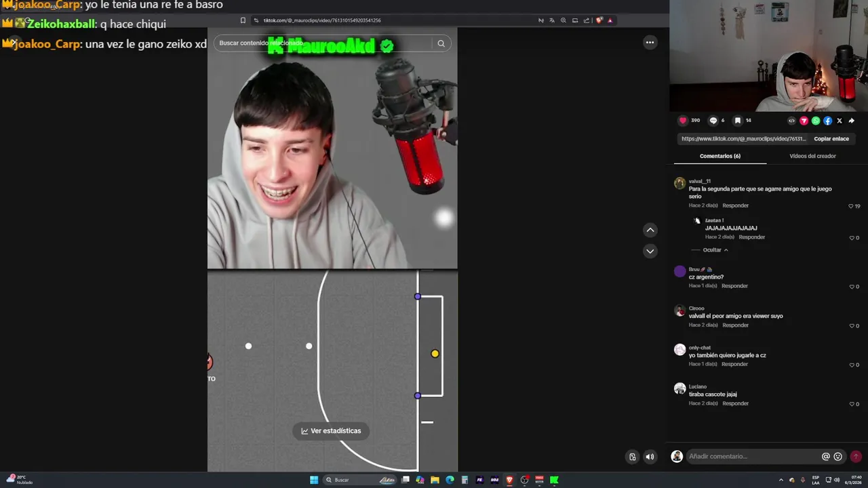This screenshot has width=868, height=488.
Task: Open File Explorer from the taskbar
Action: click(x=435, y=480)
